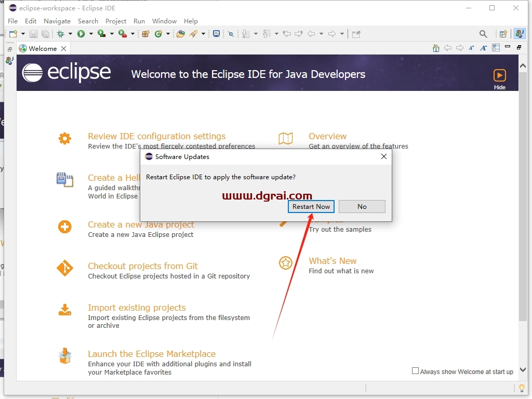This screenshot has height=399, width=532.
Task: Click the Save disk icon in toolbar
Action: pyautogui.click(x=33, y=34)
